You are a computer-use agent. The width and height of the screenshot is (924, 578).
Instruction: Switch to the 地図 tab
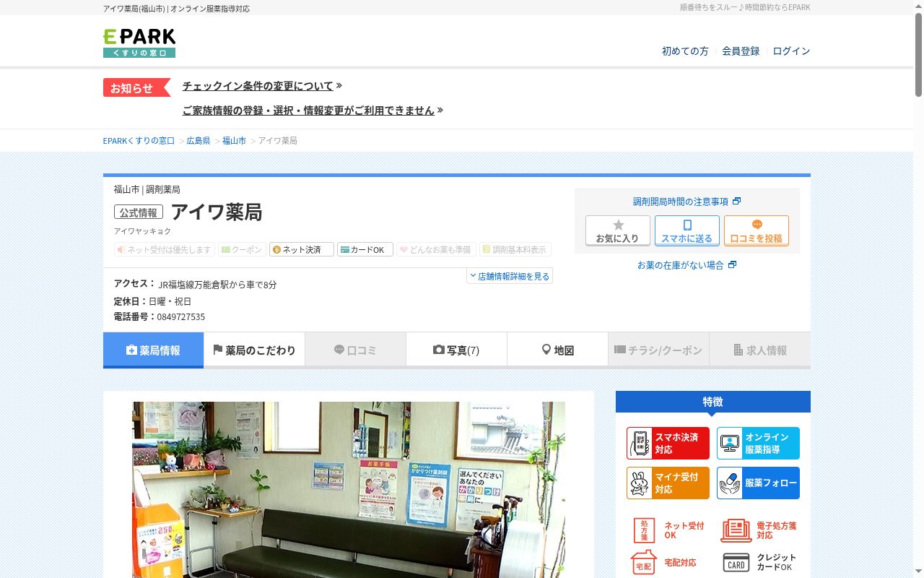coord(557,350)
